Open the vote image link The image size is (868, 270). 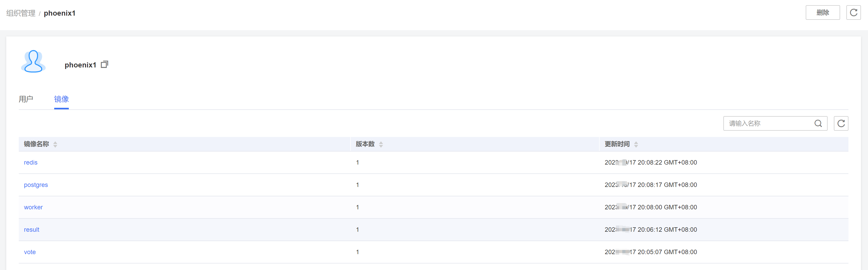[30, 252]
